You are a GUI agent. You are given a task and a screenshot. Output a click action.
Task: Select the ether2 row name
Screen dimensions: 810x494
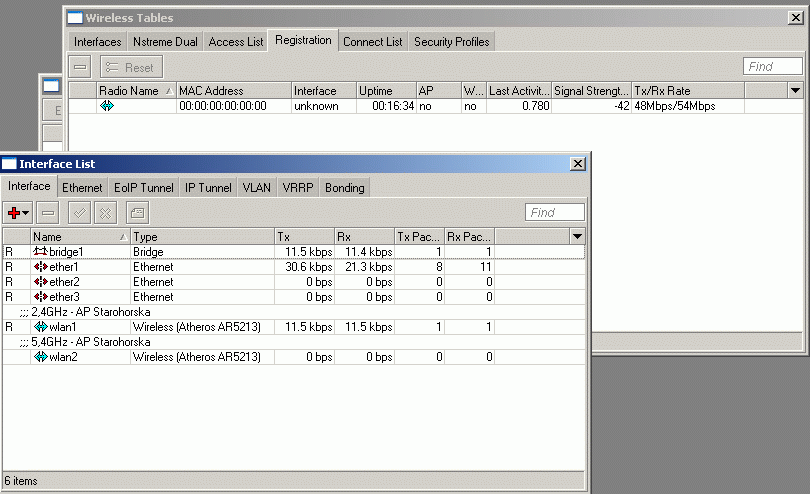[64, 282]
